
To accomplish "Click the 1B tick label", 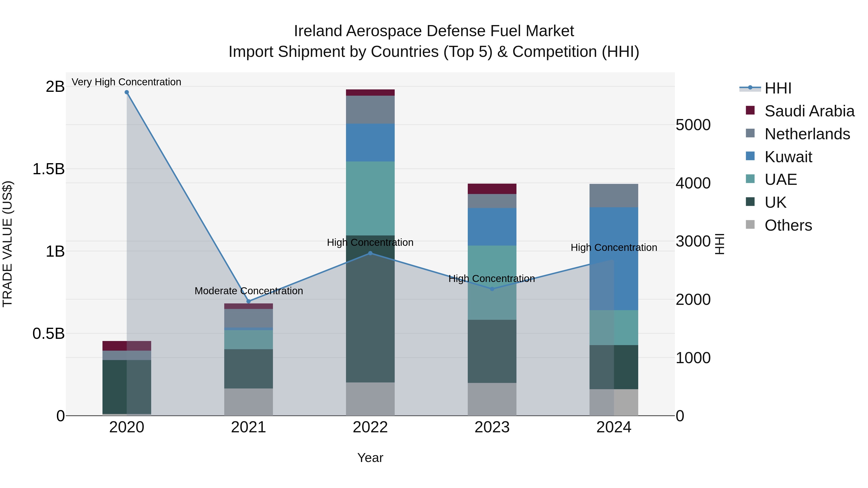I will (x=55, y=251).
